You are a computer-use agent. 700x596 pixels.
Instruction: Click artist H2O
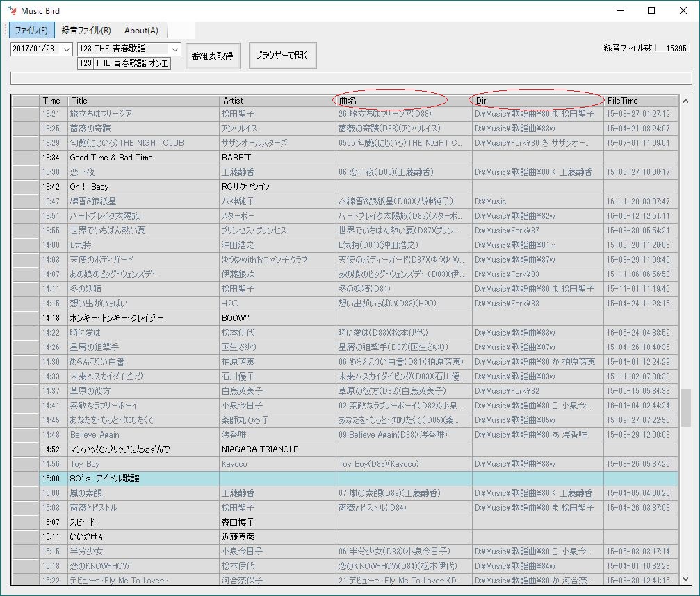coord(230,304)
